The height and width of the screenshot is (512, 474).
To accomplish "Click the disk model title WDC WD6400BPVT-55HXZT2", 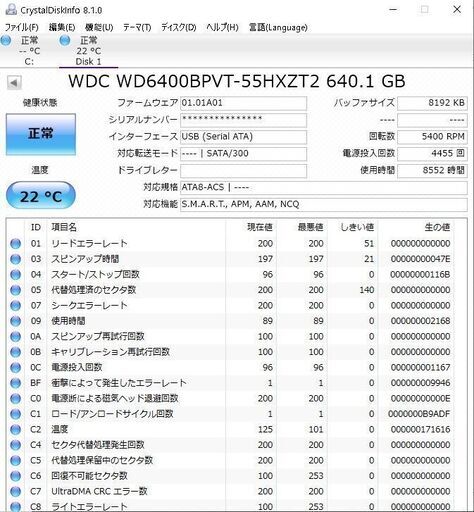I will [x=194, y=81].
